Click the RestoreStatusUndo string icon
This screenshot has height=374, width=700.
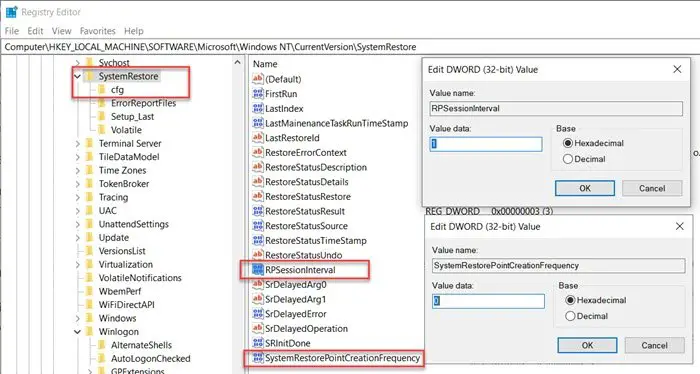(x=258, y=255)
